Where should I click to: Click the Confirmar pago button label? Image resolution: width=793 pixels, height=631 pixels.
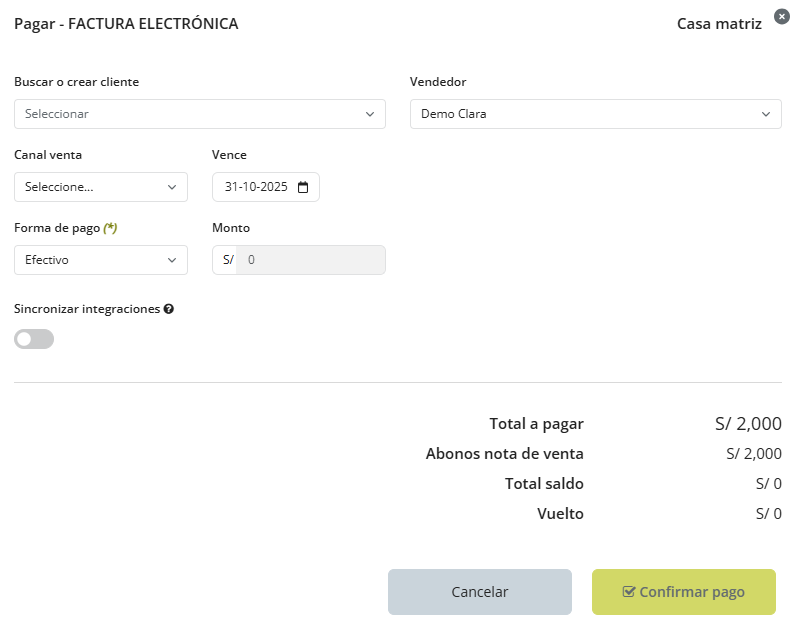point(692,592)
